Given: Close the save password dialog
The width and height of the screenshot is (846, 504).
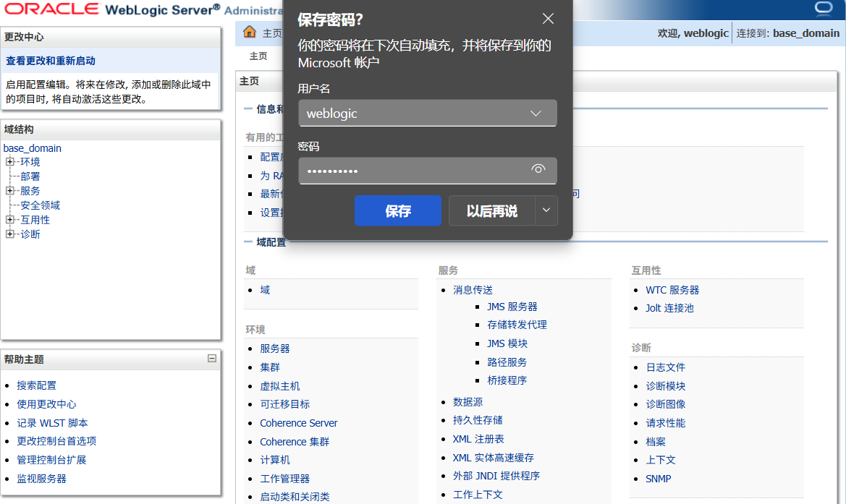Looking at the screenshot, I should pyautogui.click(x=548, y=19).
